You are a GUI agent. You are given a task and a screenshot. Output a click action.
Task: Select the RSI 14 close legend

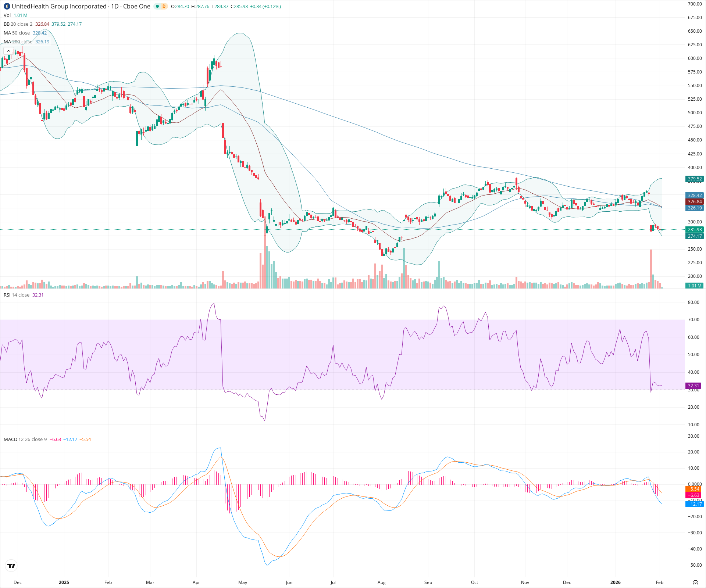click(17, 295)
